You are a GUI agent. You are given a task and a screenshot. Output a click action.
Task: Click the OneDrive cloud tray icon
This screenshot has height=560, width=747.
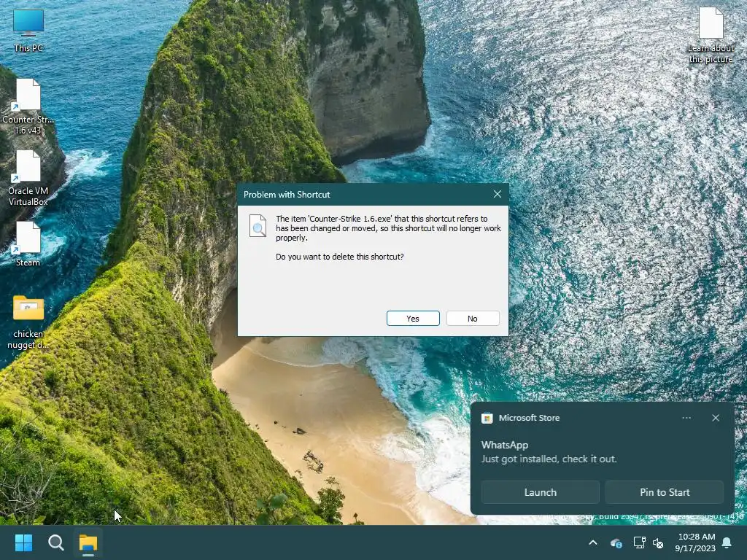point(616,542)
